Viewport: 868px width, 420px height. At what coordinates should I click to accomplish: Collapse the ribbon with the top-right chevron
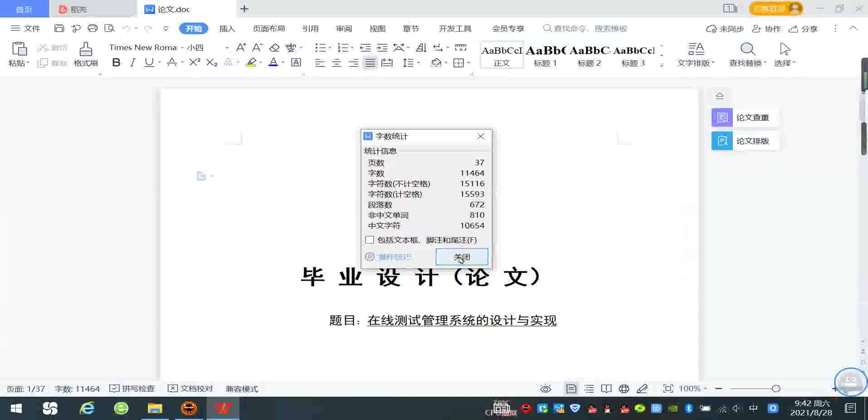(853, 28)
